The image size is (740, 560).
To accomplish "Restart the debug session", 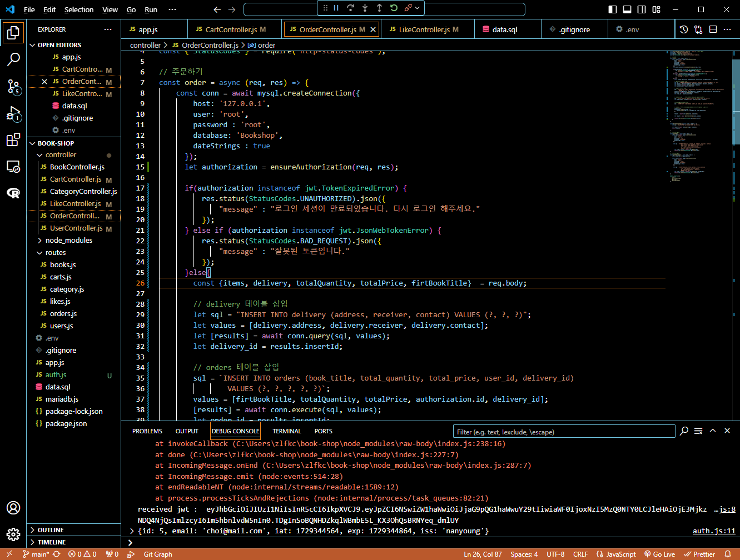I will (x=394, y=8).
